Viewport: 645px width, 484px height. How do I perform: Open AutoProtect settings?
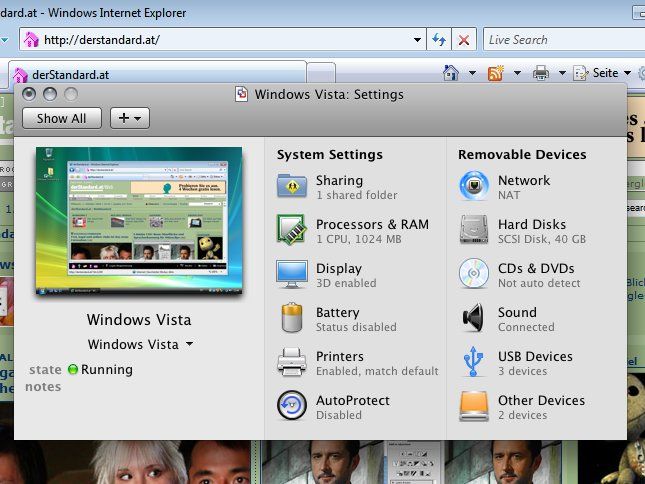[291, 406]
